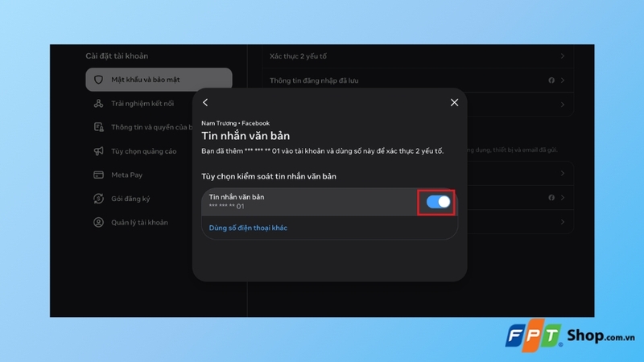644x362 pixels.
Task: Expand the chevron on the Thông tin đăng nhập đã lưu row
Action: (x=563, y=80)
